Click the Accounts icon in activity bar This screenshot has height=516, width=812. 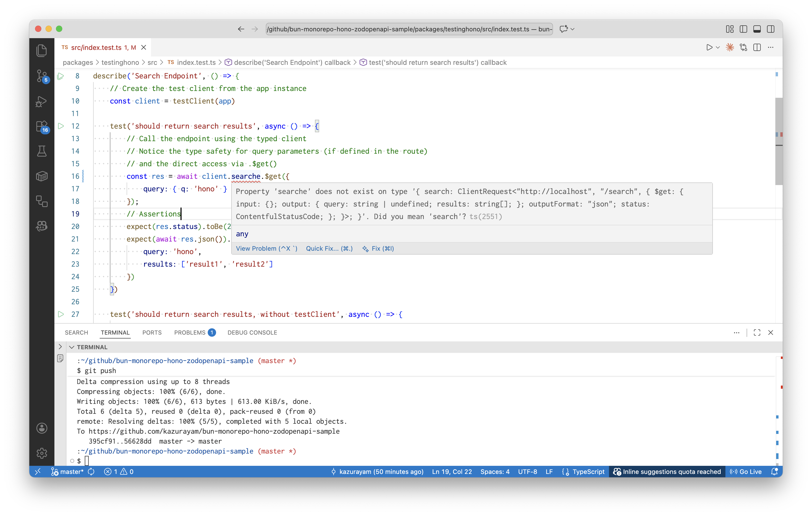click(42, 428)
